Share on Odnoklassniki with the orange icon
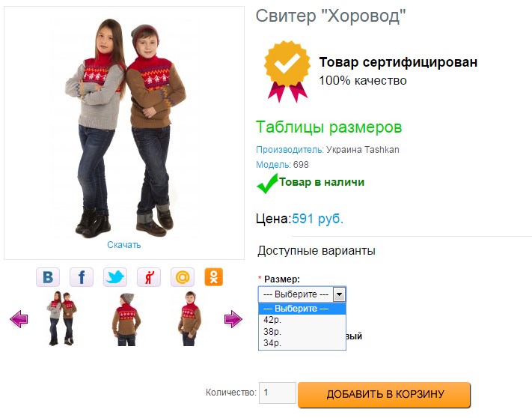The height and width of the screenshot is (418, 532). (214, 277)
